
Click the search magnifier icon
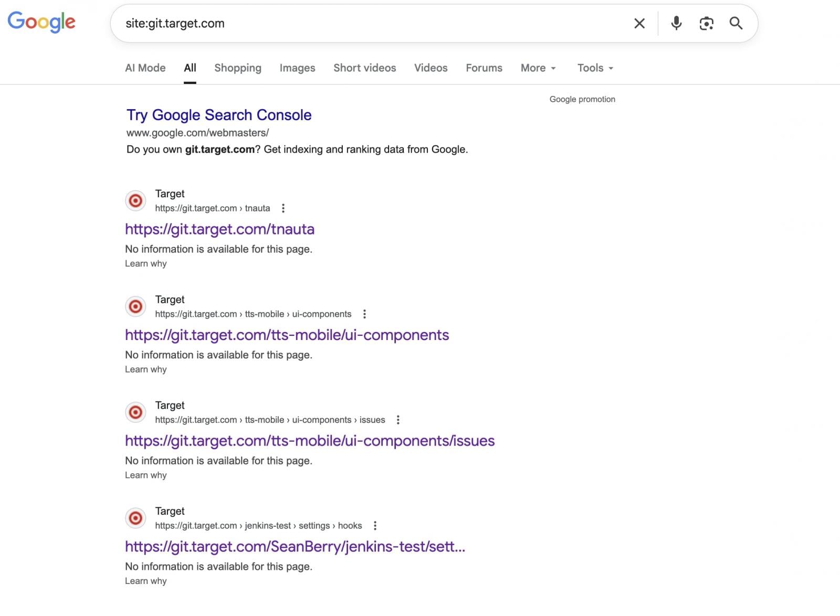coord(736,23)
